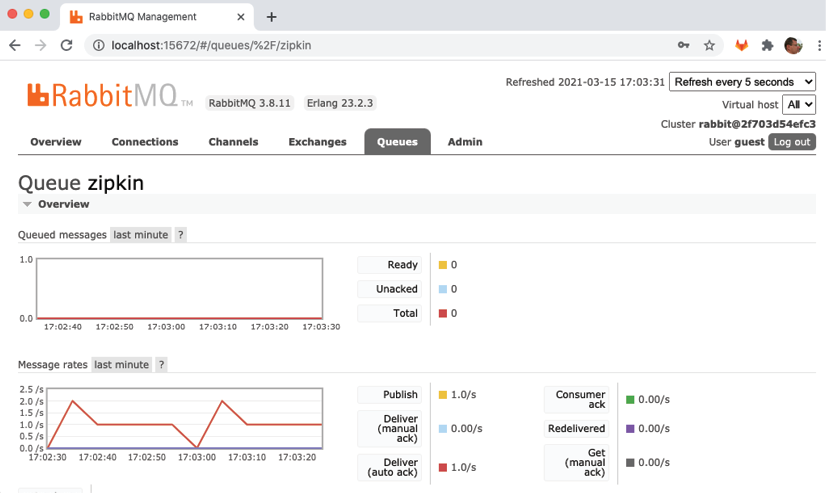Image resolution: width=826 pixels, height=493 pixels.
Task: Click the RabbitMQ Management tab favicon
Action: (76, 17)
